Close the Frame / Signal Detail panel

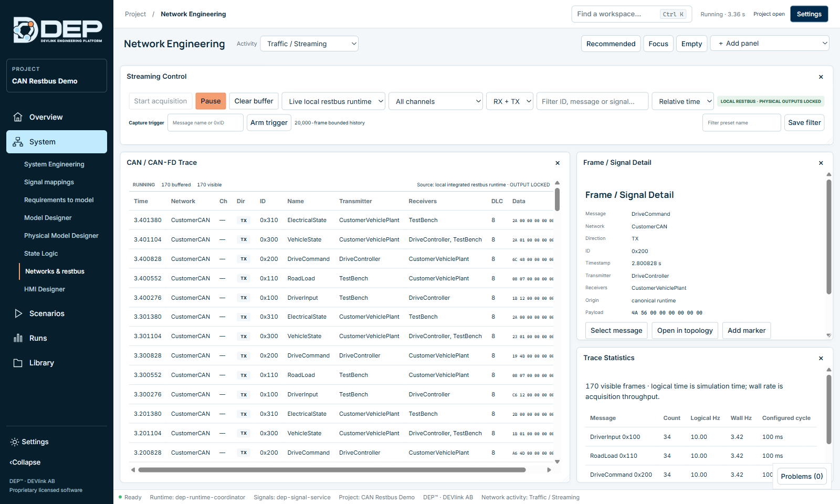click(821, 163)
